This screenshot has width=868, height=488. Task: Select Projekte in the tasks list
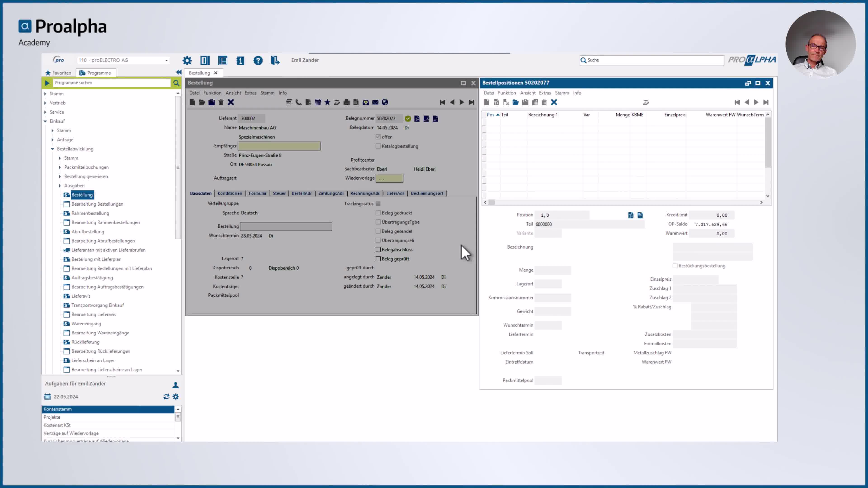click(108, 417)
